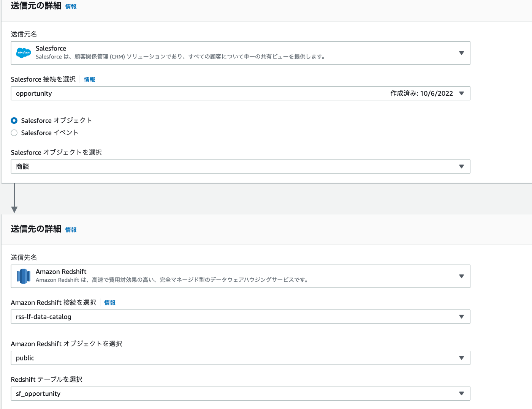Open the Salesforce connection dropdown showing opportunity
Viewport: 532px width, 409px height.
pyautogui.click(x=241, y=93)
